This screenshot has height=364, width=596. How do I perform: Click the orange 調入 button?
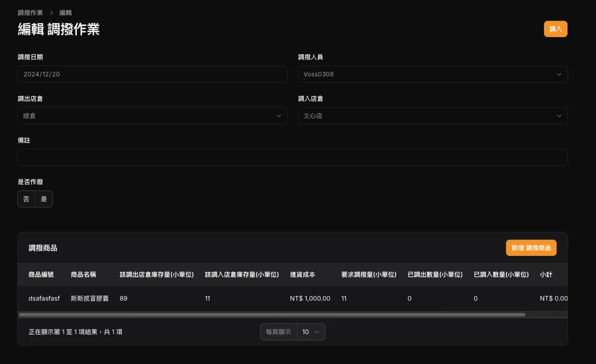555,29
